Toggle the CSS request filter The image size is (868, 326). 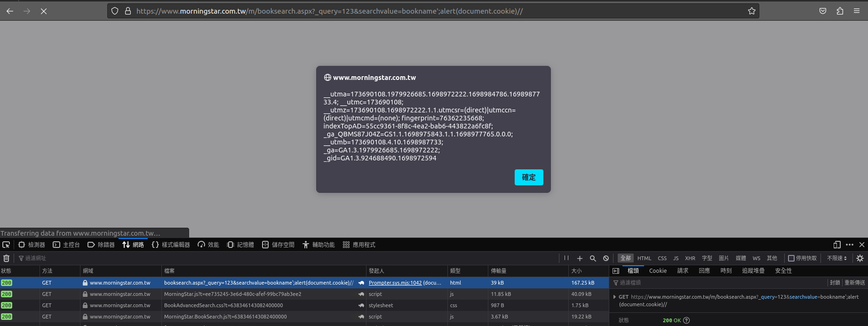tap(662, 258)
